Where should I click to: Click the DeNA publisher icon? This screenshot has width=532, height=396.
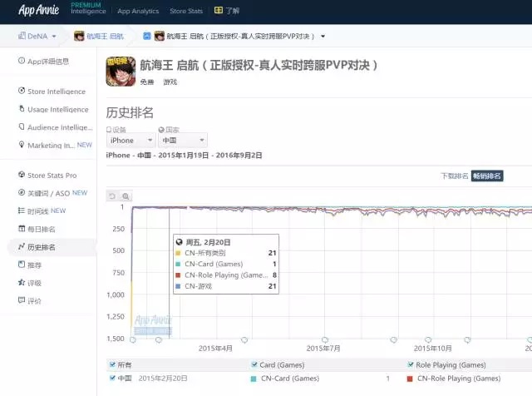pyautogui.click(x=22, y=36)
